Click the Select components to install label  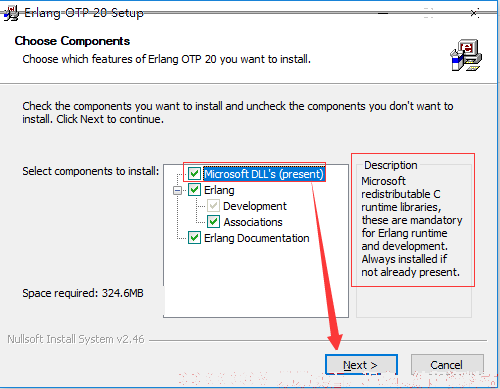(91, 171)
